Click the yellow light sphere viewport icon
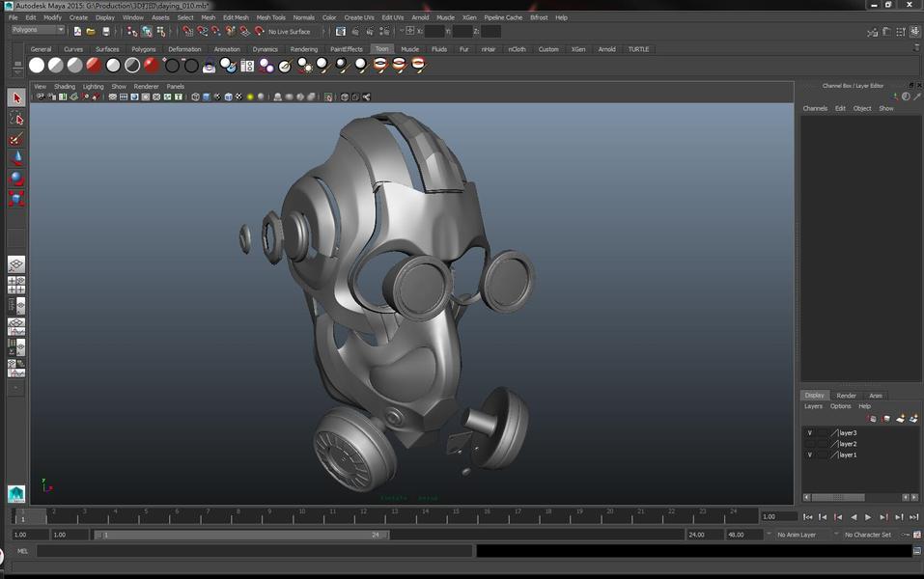 pos(250,97)
